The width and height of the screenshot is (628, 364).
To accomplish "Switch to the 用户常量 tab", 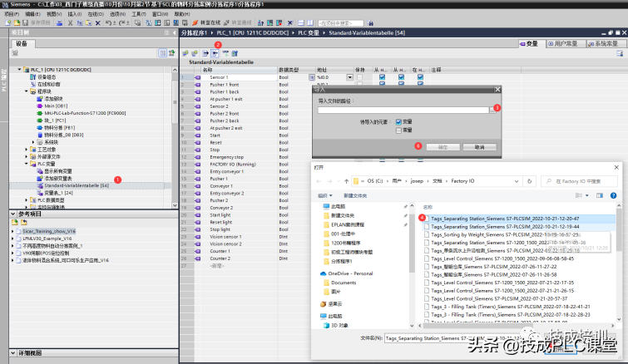I will [563, 43].
